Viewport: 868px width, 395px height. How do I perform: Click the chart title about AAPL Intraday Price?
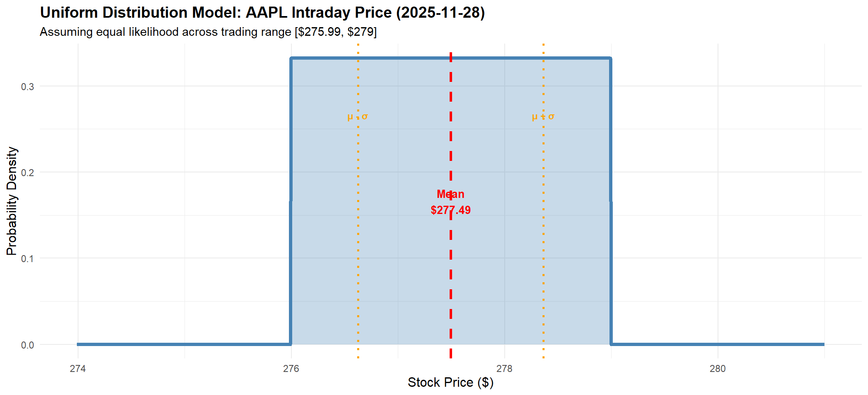pyautogui.click(x=262, y=13)
